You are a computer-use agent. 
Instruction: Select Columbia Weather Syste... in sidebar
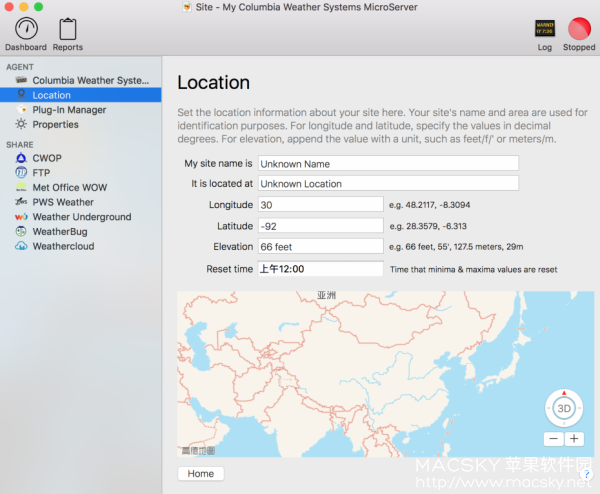click(x=81, y=80)
